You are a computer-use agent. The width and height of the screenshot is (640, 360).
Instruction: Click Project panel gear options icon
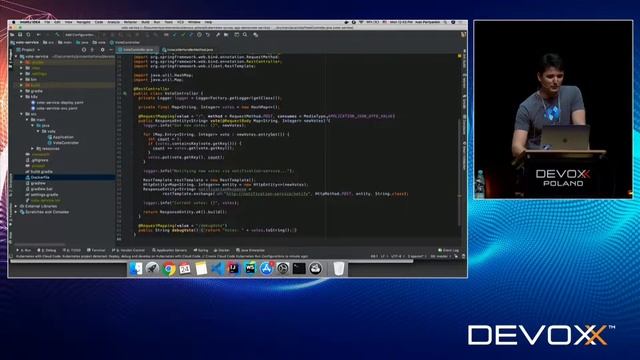(x=102, y=50)
